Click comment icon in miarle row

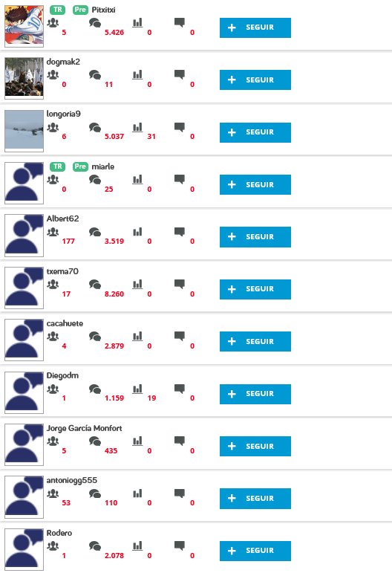pos(180,179)
